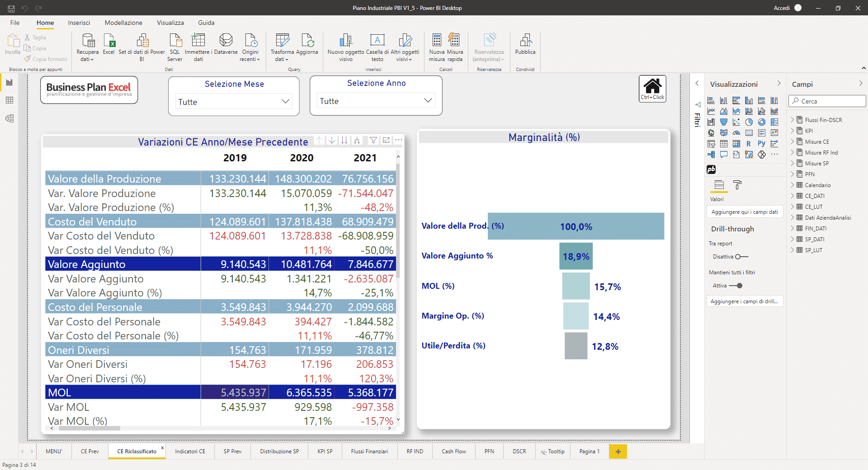This screenshot has height=470, width=868.
Task: Expand the Misure CE table in Campi
Action: pos(793,141)
